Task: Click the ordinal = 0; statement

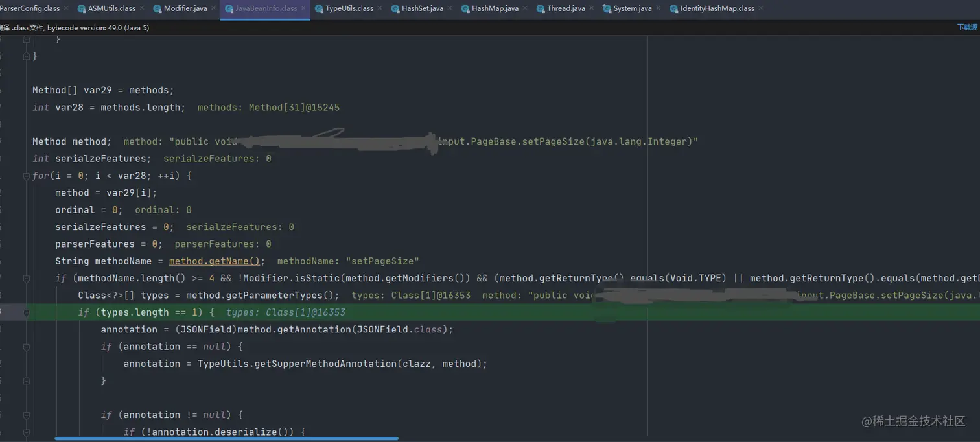Action: (x=89, y=210)
